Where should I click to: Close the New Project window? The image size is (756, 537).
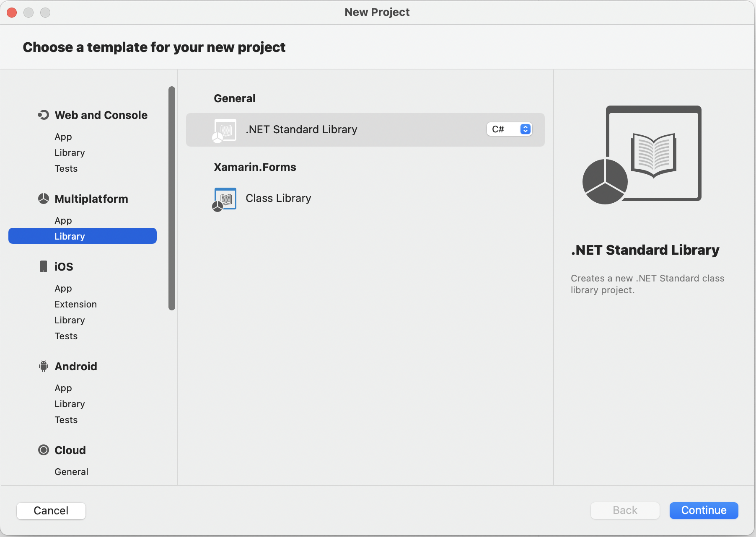coord(12,13)
